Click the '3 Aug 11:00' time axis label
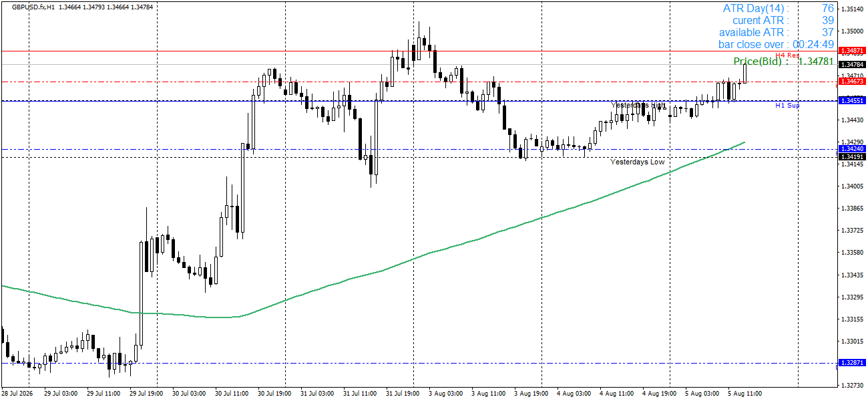The height and width of the screenshot is (401, 868). click(489, 393)
